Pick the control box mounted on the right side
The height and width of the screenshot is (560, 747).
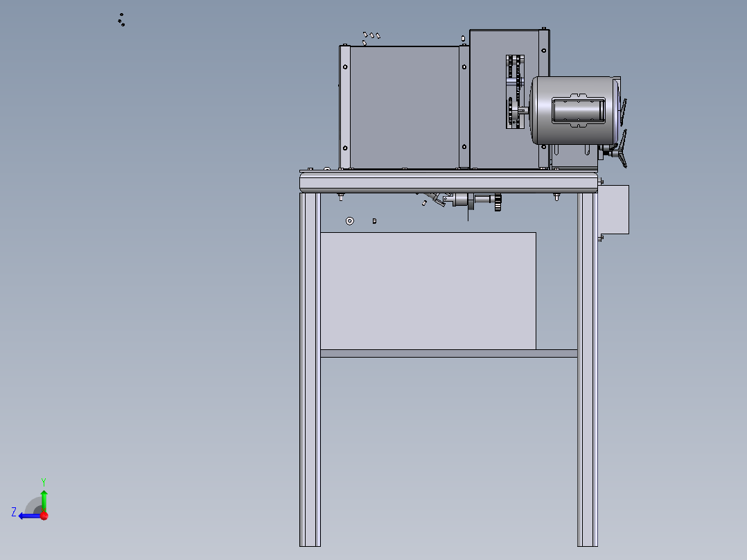tap(614, 210)
